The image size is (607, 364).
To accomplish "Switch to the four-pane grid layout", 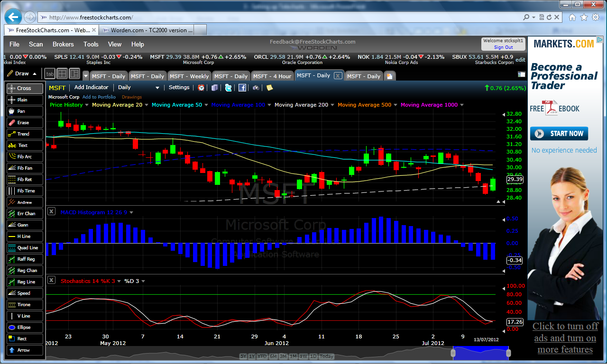I will (x=62, y=74).
